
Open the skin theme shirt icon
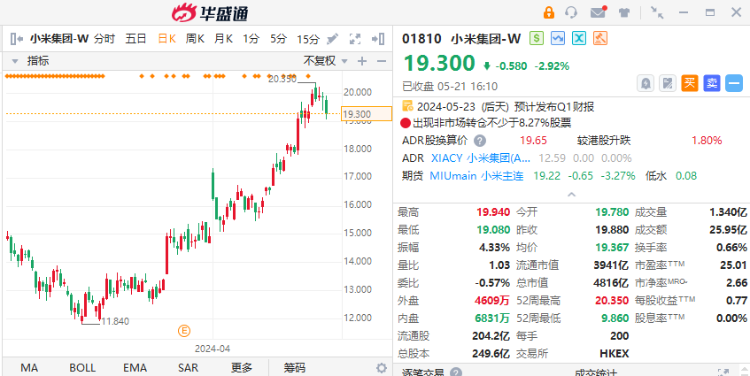point(624,12)
